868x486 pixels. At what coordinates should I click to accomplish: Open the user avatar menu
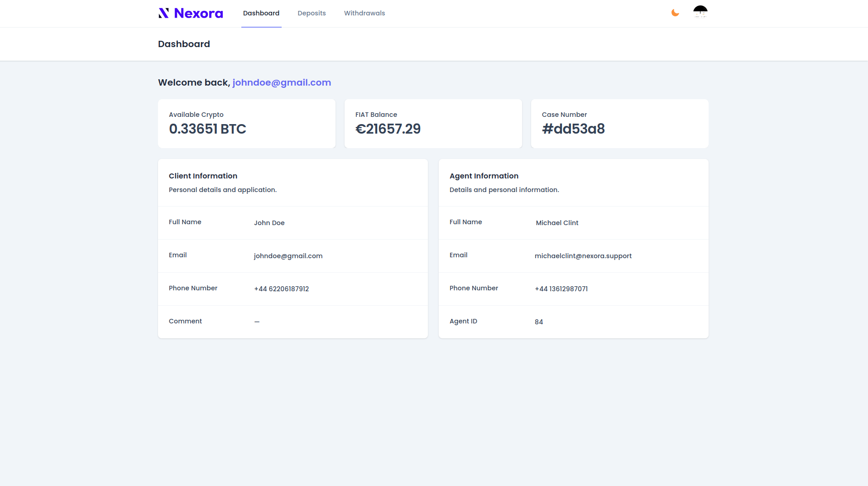point(700,12)
